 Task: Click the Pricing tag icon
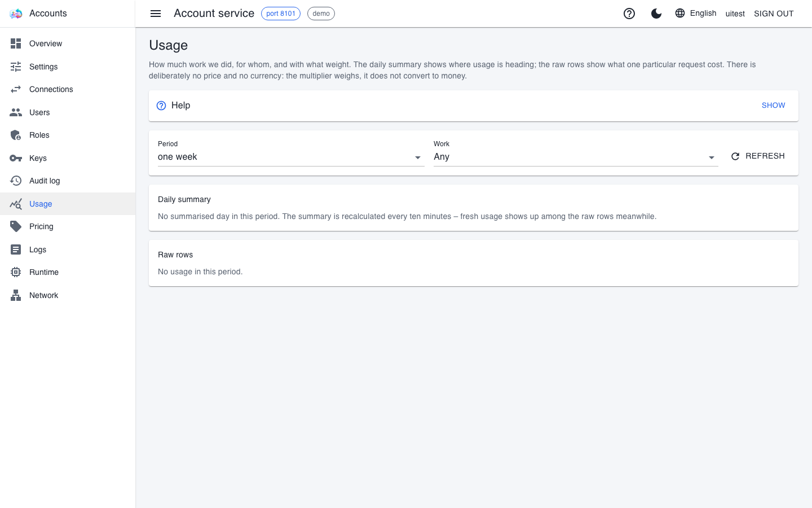tap(16, 226)
